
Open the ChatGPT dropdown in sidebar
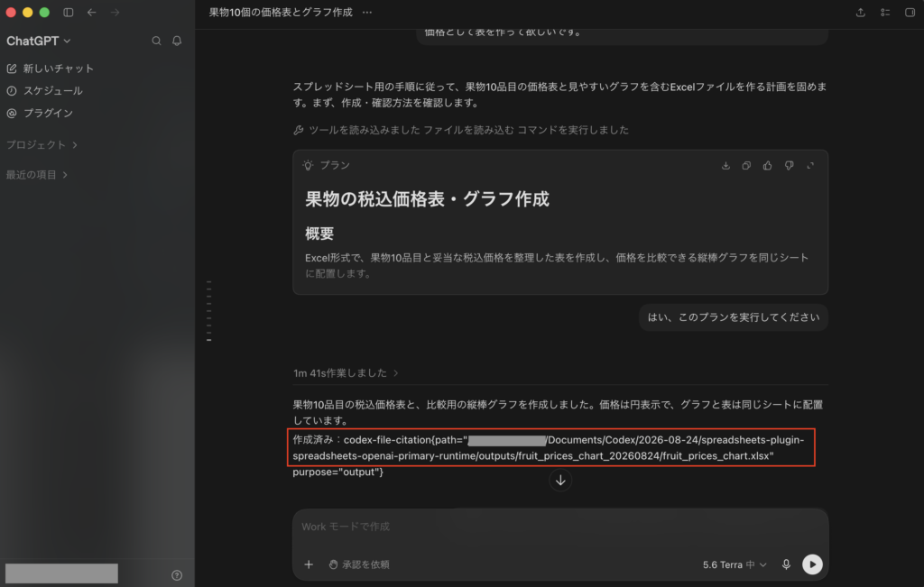38,41
